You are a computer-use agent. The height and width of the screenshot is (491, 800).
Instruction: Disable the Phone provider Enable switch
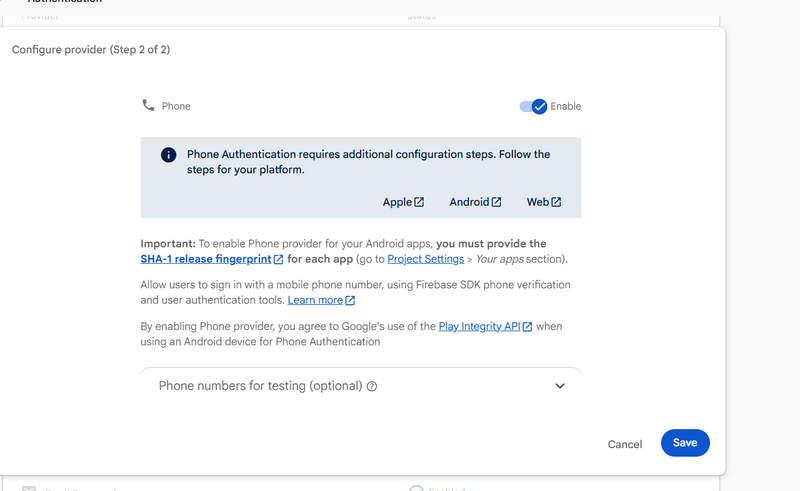click(533, 106)
